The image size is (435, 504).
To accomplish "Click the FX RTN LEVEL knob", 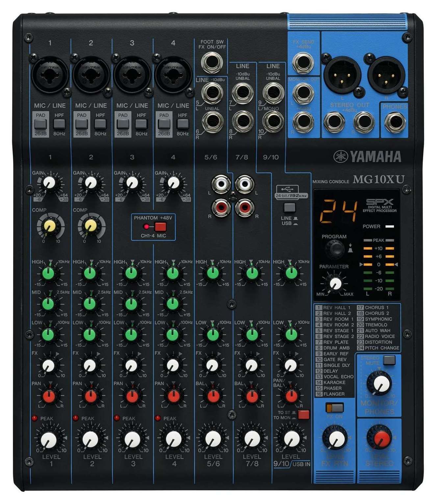I will pos(335,438).
